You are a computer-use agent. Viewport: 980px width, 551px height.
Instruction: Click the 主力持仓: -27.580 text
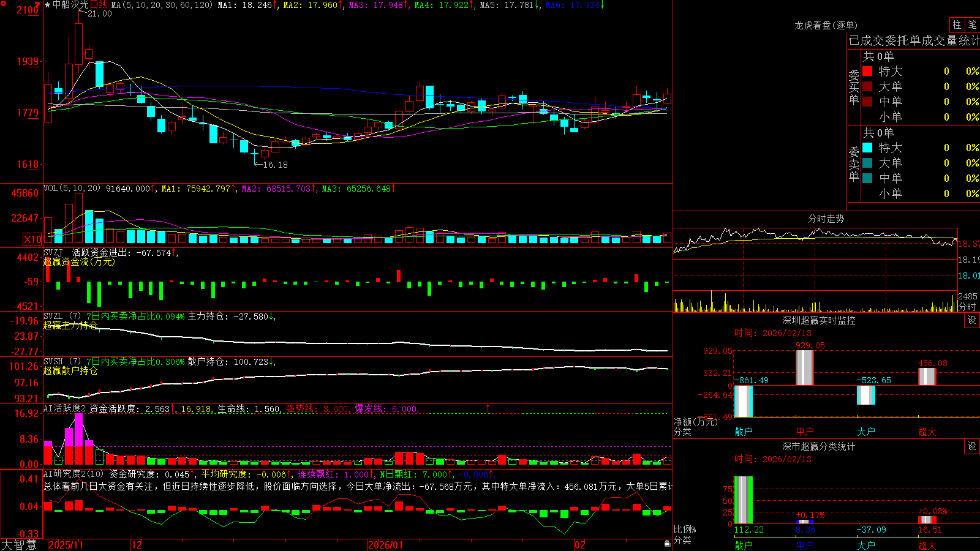point(228,317)
